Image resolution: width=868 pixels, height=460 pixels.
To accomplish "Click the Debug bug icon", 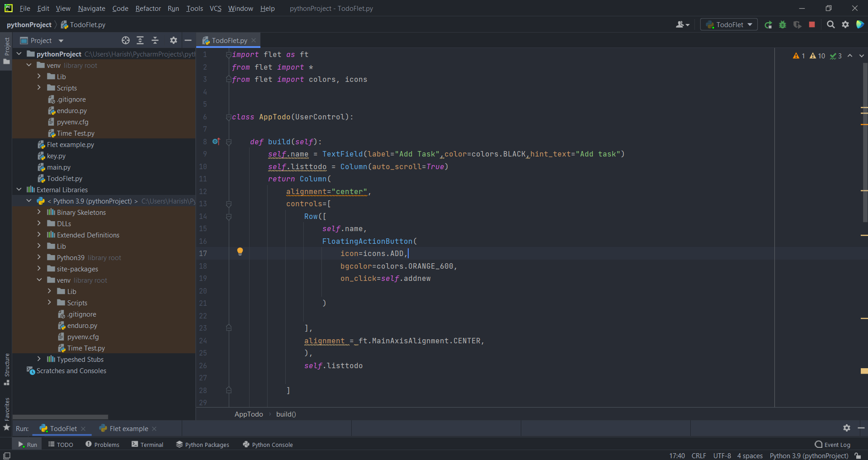I will point(783,25).
